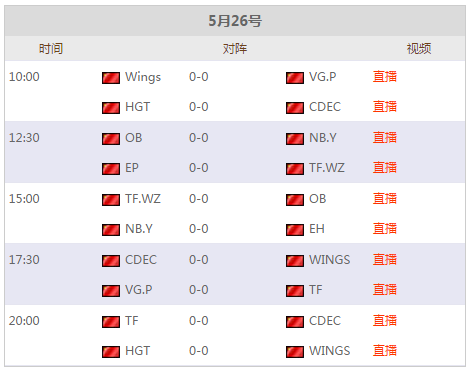Click the flag icon next to EP
Image resolution: width=470 pixels, height=370 pixels.
coord(111,169)
